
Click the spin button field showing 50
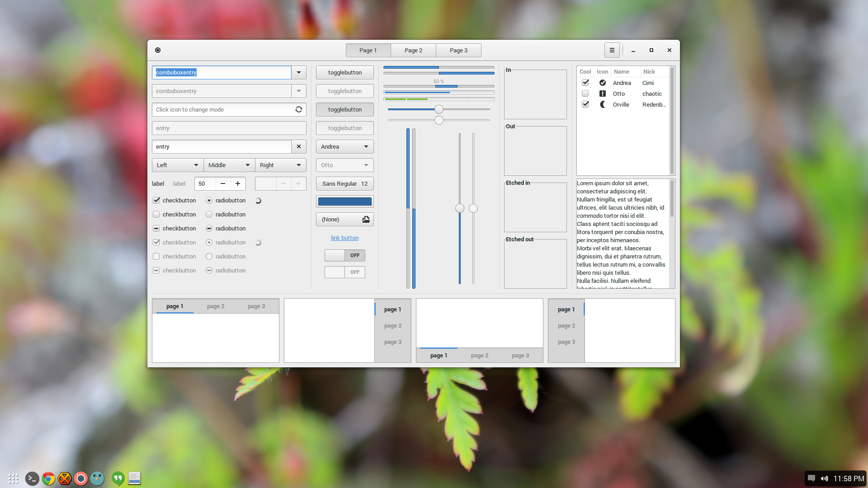(205, 183)
